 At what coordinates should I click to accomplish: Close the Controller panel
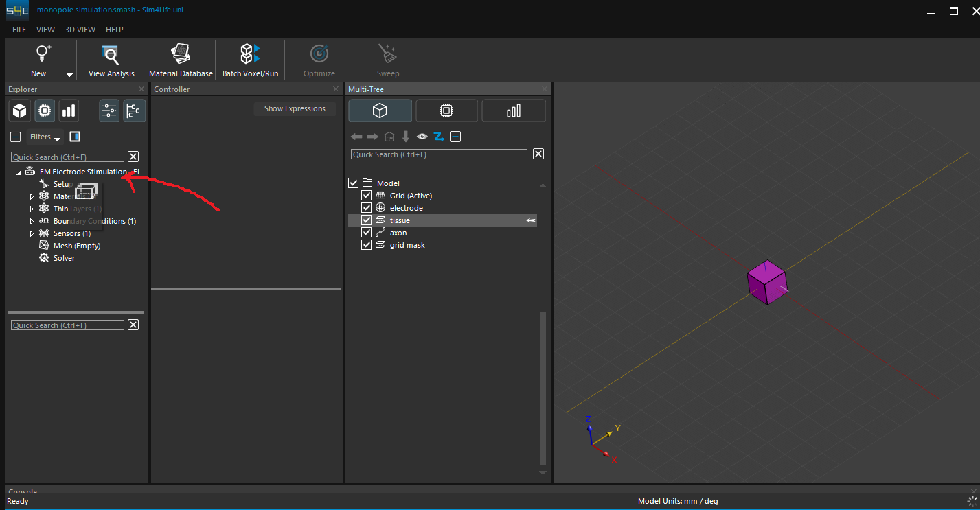pos(336,89)
